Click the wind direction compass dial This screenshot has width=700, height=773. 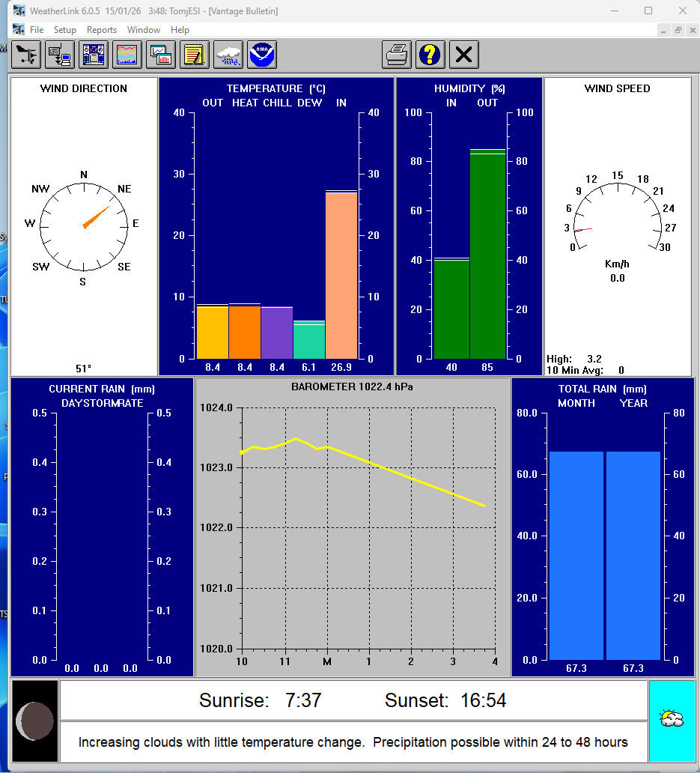(83, 223)
